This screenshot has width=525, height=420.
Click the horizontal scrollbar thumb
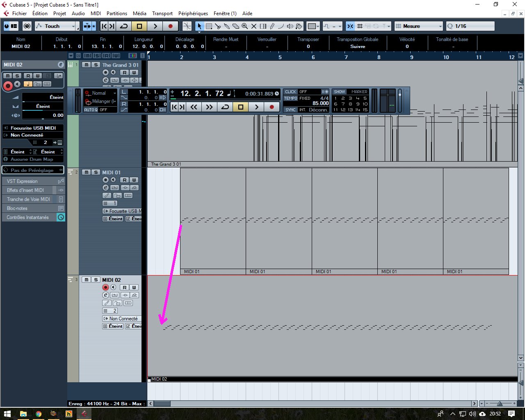click(162, 404)
